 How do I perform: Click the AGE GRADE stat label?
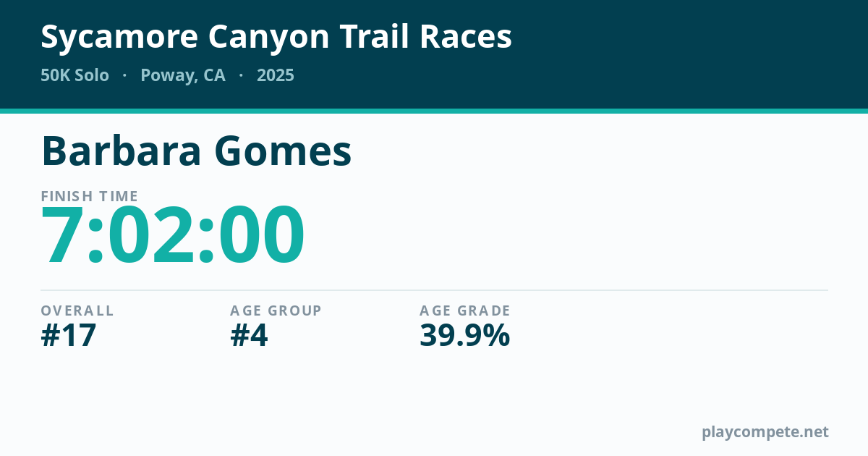pos(465,311)
